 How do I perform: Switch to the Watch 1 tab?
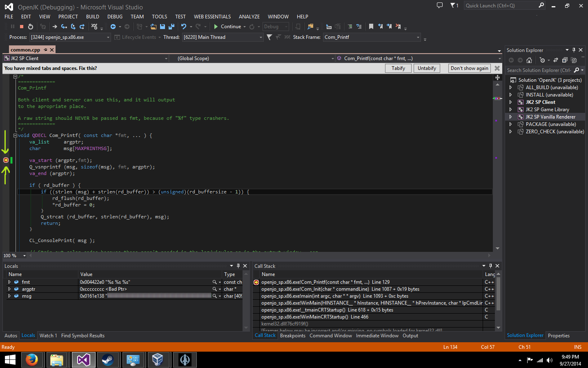[48, 336]
